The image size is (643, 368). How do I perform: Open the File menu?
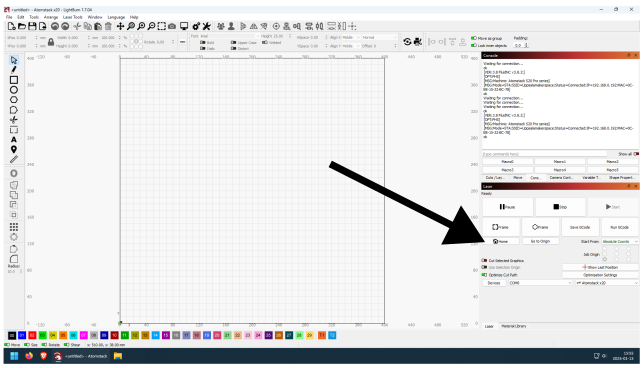9,17
